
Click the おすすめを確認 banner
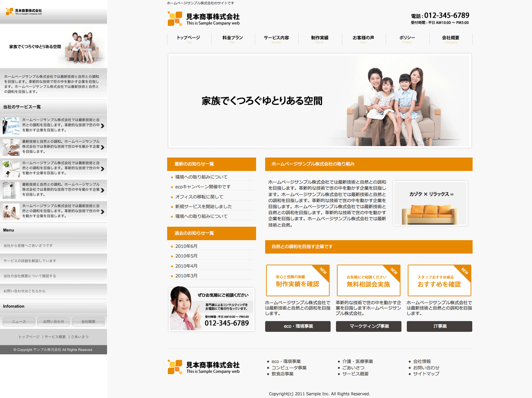[439, 280]
